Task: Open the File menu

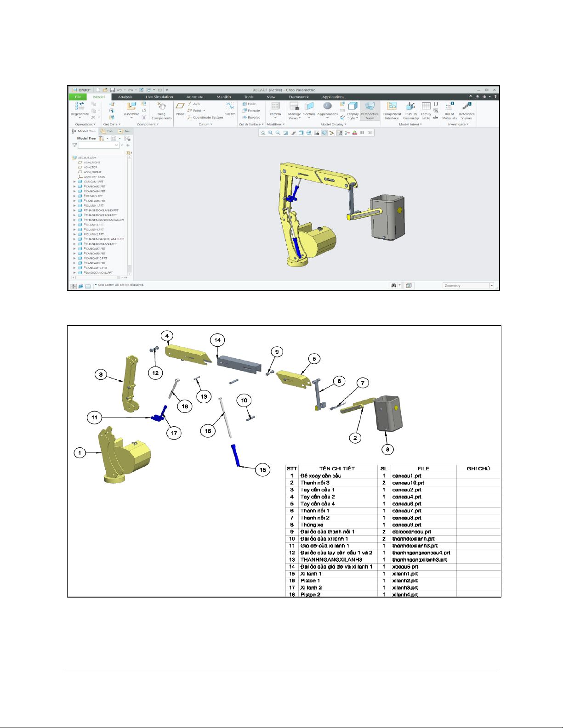Action: (x=78, y=97)
